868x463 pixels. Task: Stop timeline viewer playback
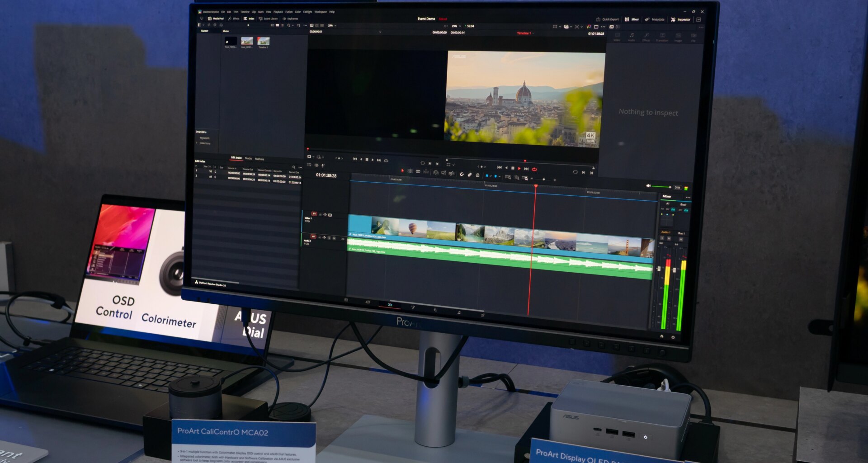pyautogui.click(x=513, y=168)
